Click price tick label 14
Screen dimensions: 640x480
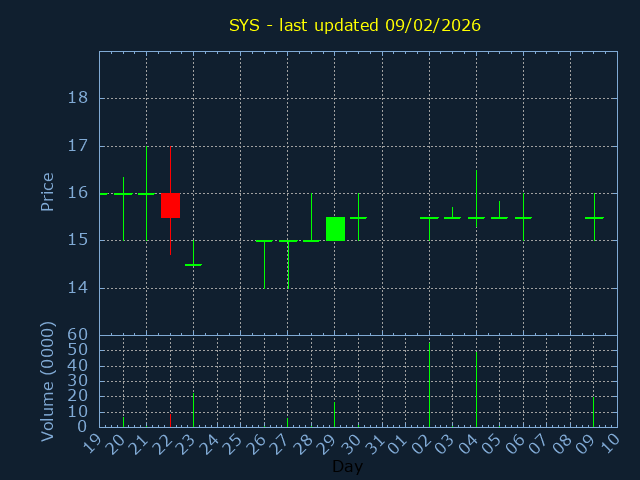pos(77,288)
